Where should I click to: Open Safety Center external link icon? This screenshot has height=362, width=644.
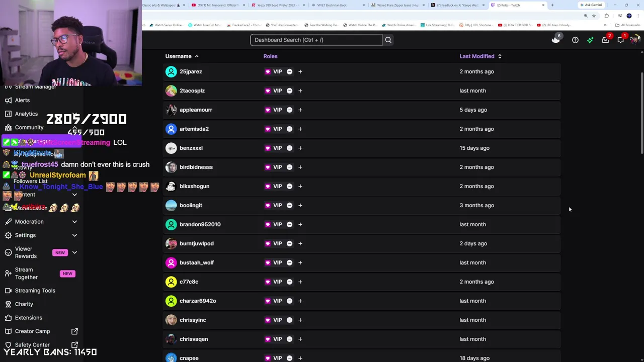(x=74, y=345)
